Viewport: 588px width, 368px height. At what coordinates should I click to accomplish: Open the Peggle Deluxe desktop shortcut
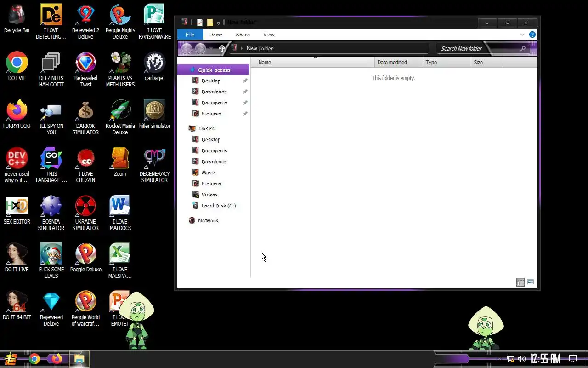85,258
